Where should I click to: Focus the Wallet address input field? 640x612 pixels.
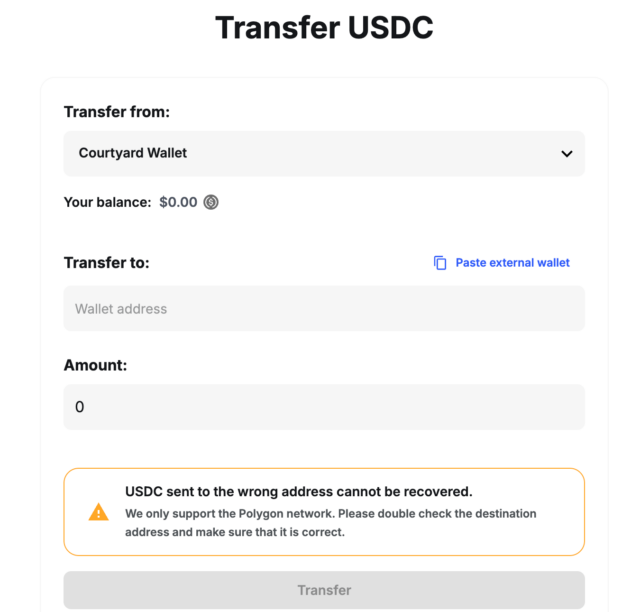(x=324, y=309)
